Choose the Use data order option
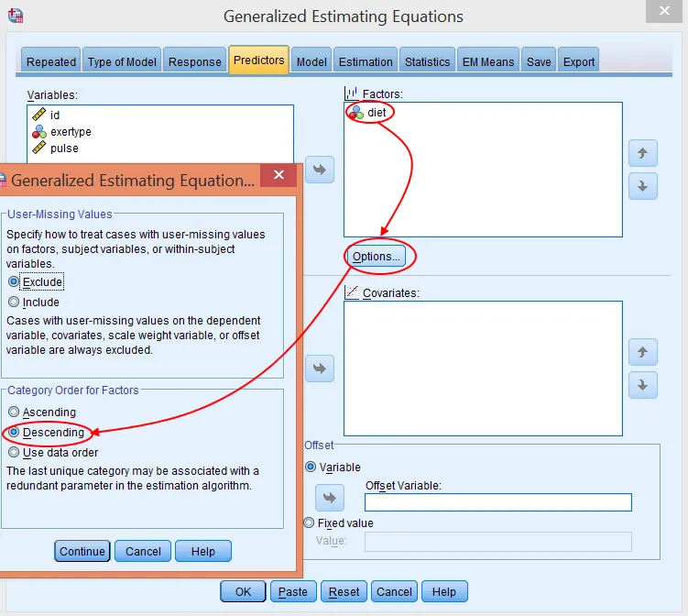 (14, 453)
